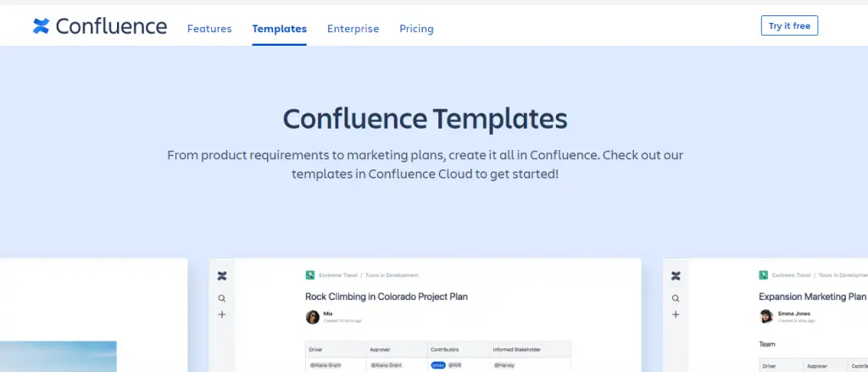This screenshot has width=868, height=372.
Task: Click @Alana Grant under Driver column
Action: coord(325,365)
